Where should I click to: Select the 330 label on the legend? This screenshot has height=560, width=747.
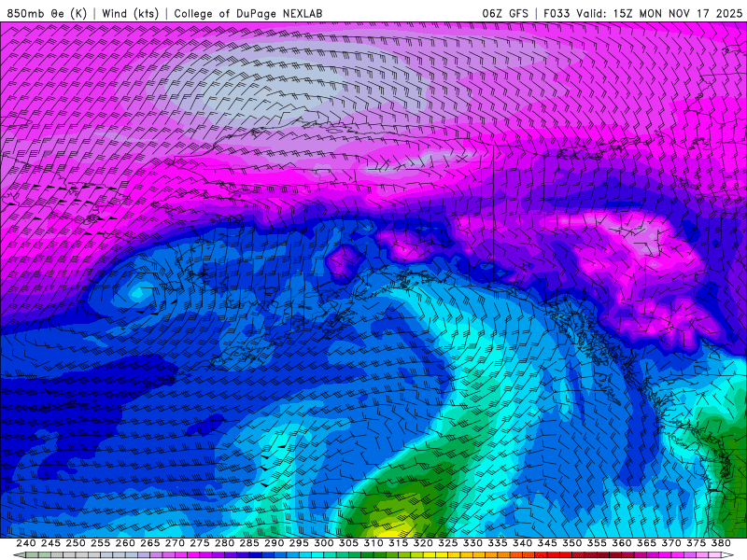472,543
